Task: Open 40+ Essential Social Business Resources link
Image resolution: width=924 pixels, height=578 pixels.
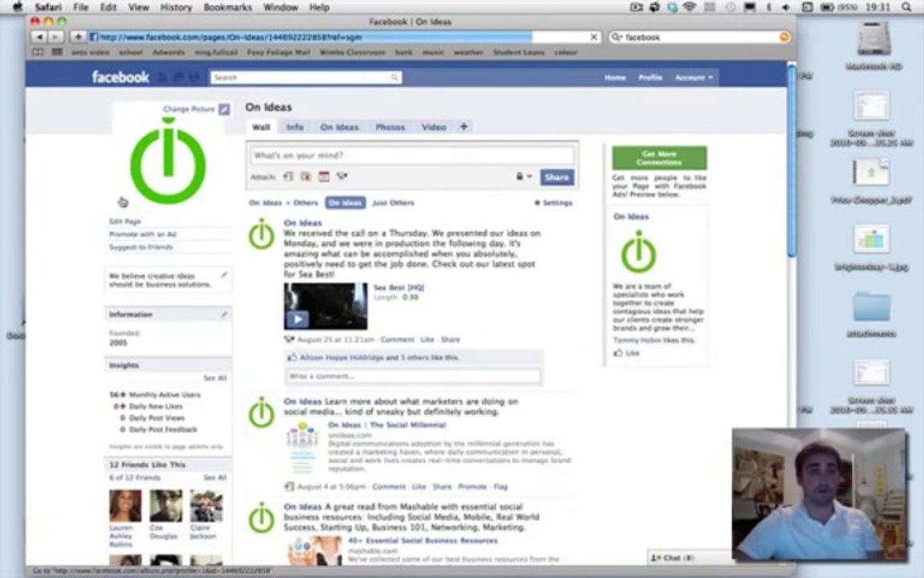Action: click(x=423, y=540)
